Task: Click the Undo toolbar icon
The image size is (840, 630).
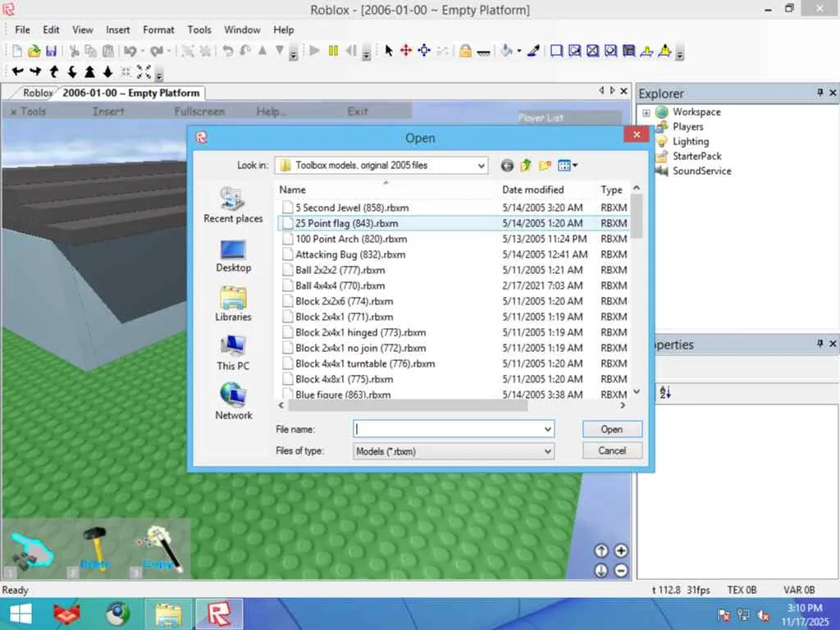Action: point(130,51)
